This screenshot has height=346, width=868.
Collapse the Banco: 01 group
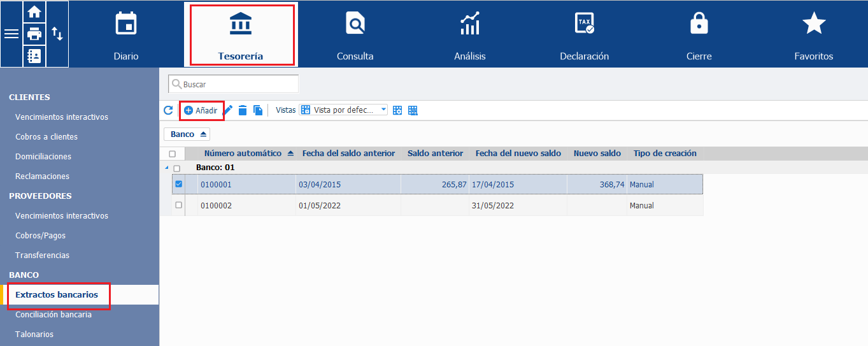click(167, 168)
